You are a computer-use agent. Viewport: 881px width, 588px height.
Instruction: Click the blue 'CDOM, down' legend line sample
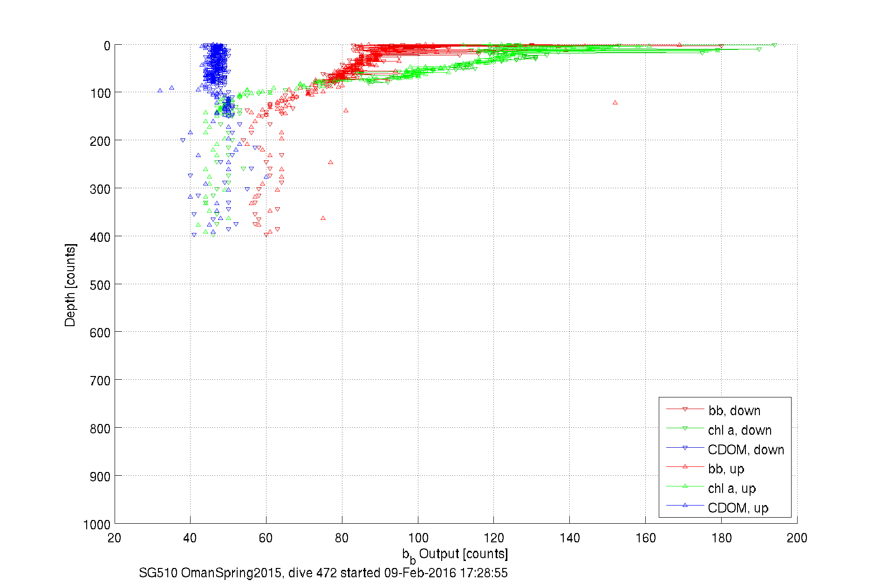pyautogui.click(x=685, y=448)
